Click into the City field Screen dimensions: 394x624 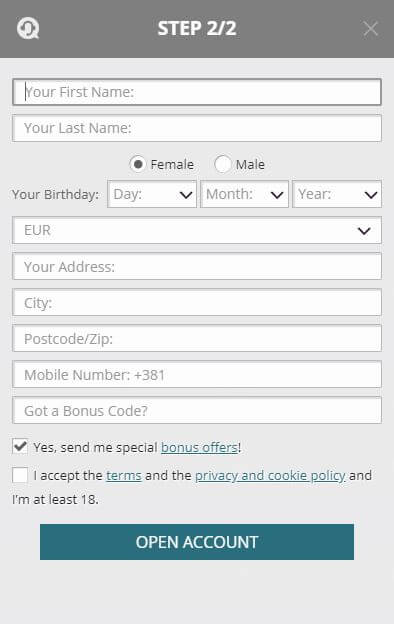coord(197,302)
